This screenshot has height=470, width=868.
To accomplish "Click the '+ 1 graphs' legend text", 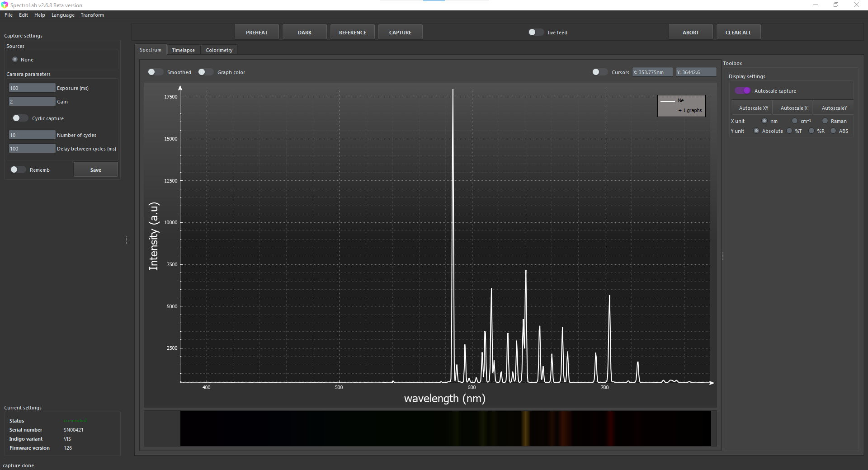I will 690,110.
